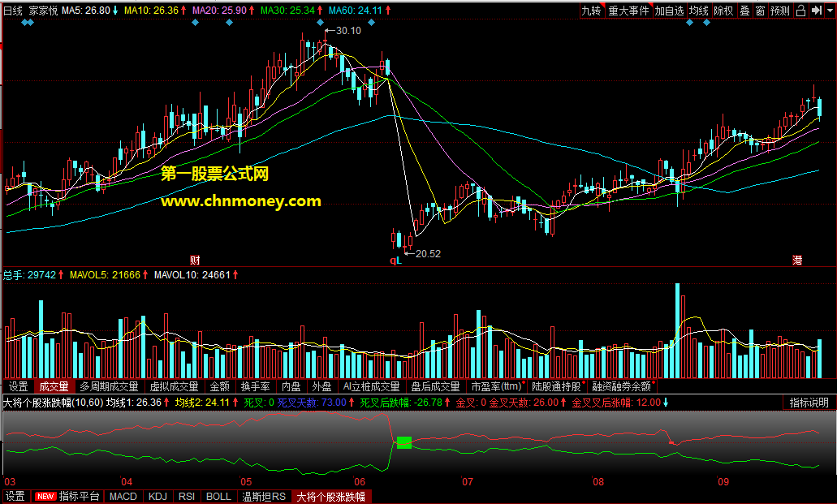This screenshot has width=837, height=504.
Task: Click the 港 marker on price chart
Action: [797, 260]
